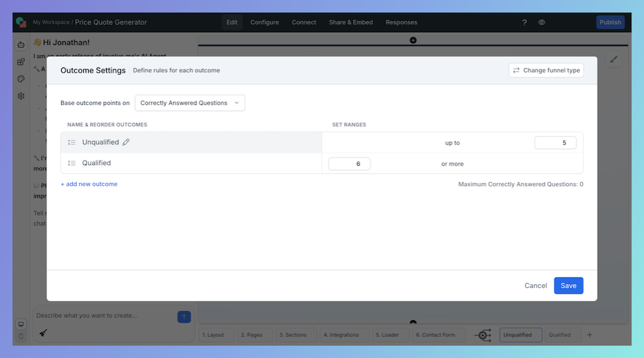Switch to desktop view icon
This screenshot has height=358, width=644.
click(x=21, y=325)
